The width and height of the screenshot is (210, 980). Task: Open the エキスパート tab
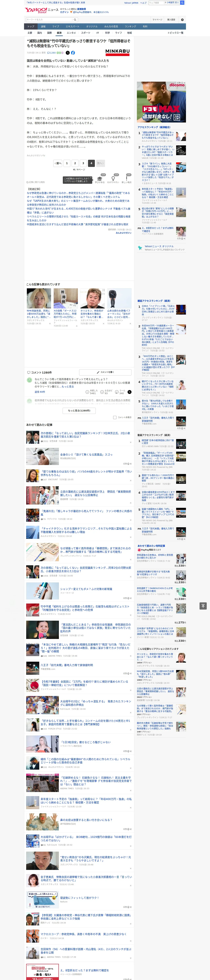pyautogui.click(x=72, y=26)
